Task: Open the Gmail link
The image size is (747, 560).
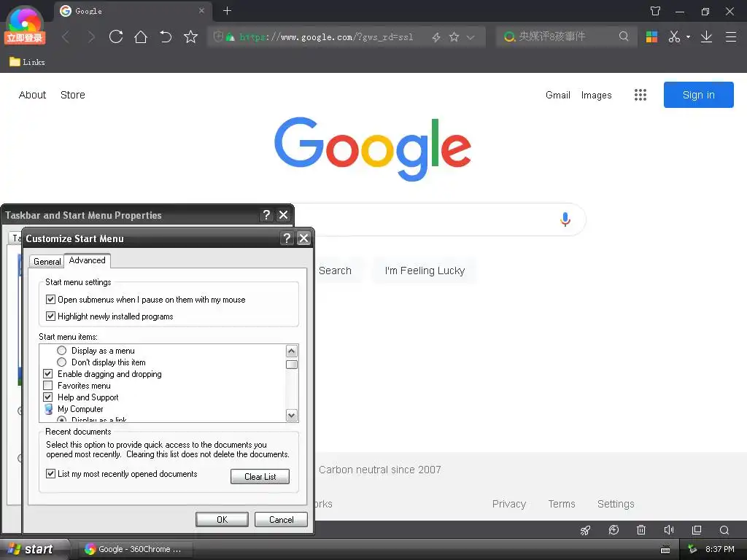Action: coord(558,95)
